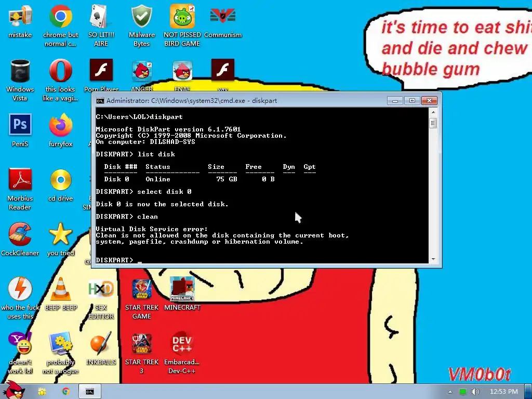Open the Communism desktop icon
532x399 pixels.
tap(222, 22)
